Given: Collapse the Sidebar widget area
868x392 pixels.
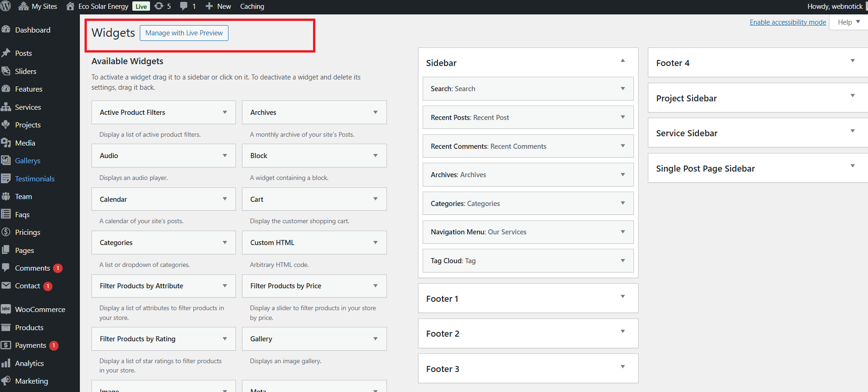Looking at the screenshot, I should pyautogui.click(x=623, y=60).
